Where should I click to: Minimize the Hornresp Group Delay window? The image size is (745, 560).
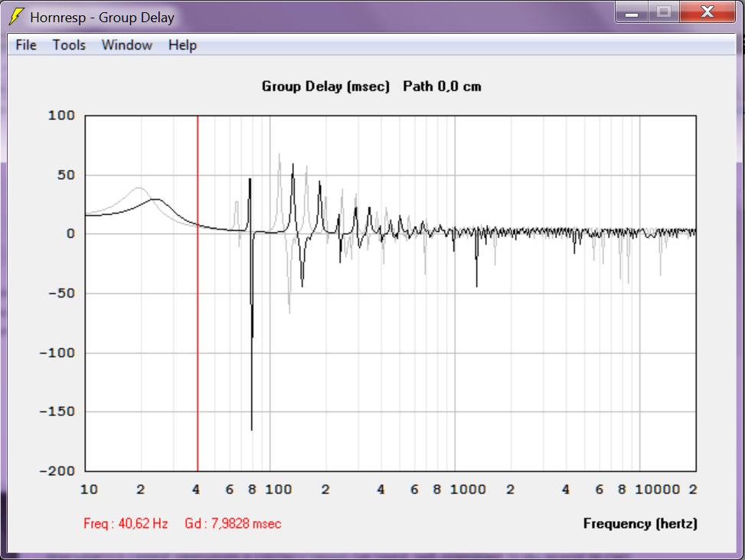tap(631, 12)
